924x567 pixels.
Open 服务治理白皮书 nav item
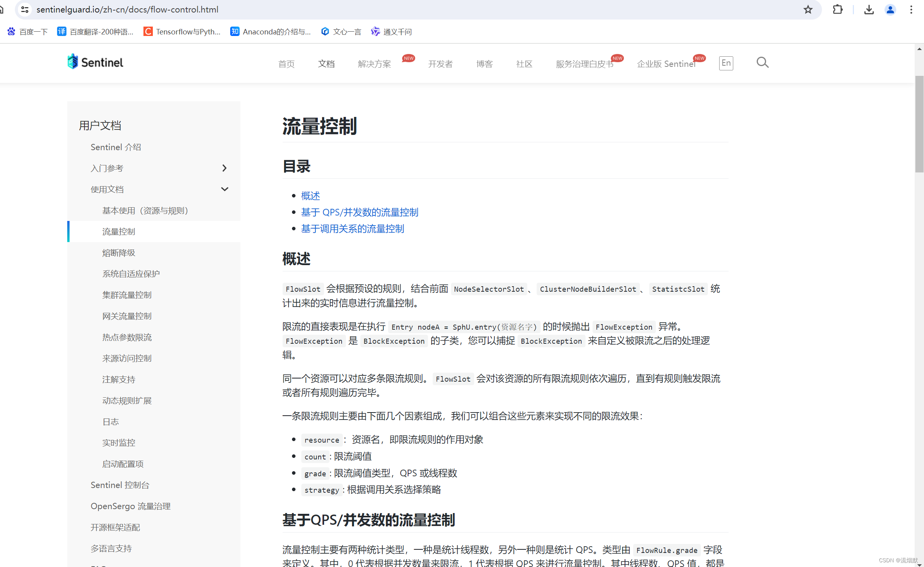coord(585,64)
